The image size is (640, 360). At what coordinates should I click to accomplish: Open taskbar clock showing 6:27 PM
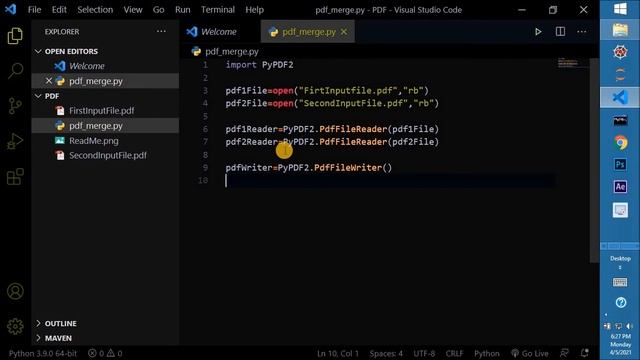[x=620, y=344]
